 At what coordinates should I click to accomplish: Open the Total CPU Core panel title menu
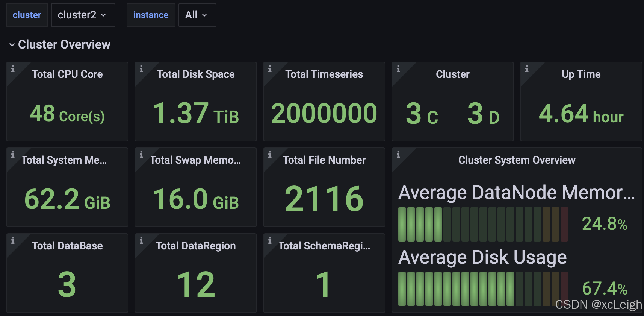(x=67, y=74)
